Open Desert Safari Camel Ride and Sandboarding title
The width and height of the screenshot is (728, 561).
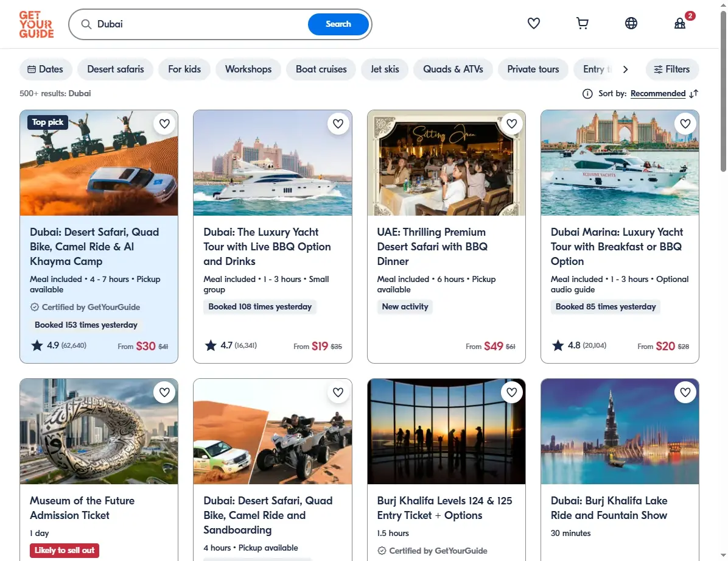pos(268,515)
